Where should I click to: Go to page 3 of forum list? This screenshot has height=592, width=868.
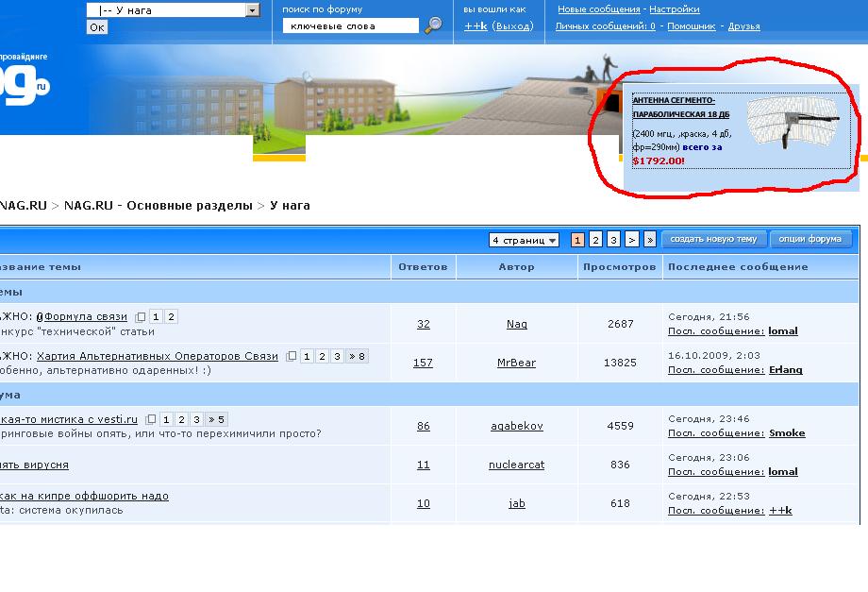pyautogui.click(x=613, y=240)
